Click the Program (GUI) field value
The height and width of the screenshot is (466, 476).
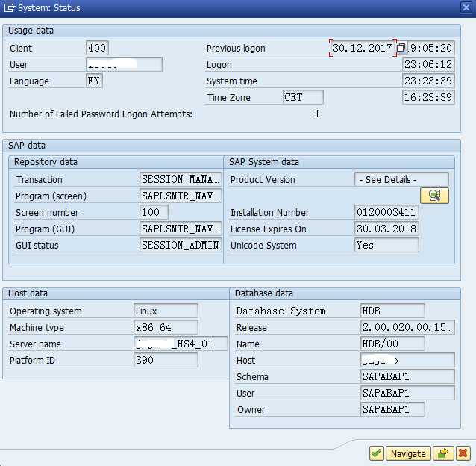pos(181,229)
